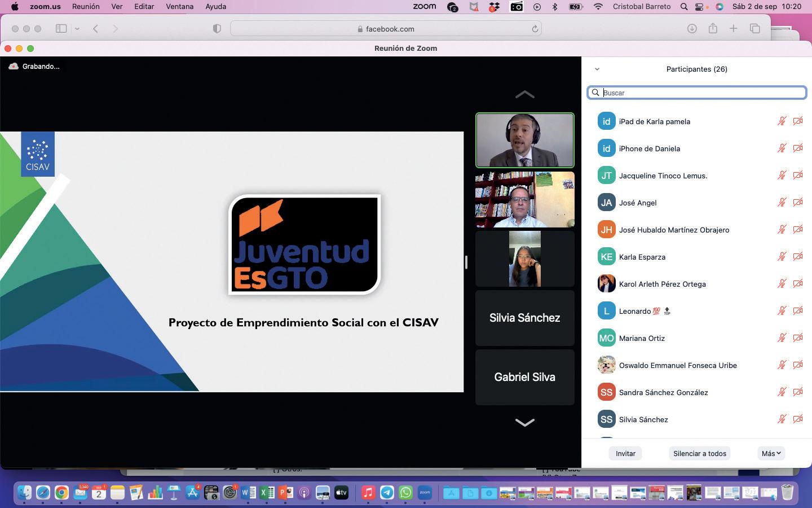Show Safari tab overview icon

point(755,29)
